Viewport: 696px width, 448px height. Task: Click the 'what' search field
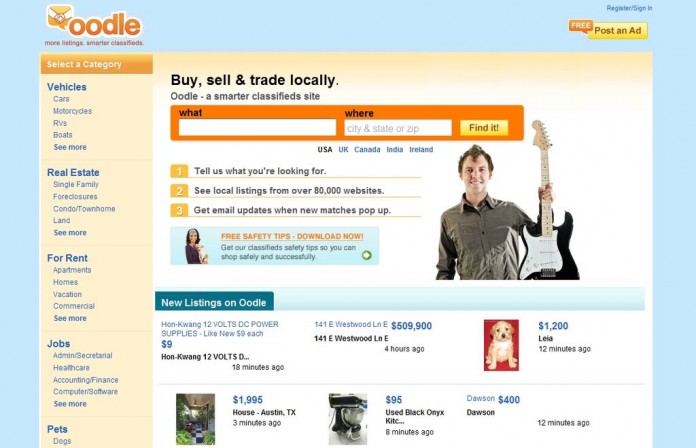[x=257, y=127]
